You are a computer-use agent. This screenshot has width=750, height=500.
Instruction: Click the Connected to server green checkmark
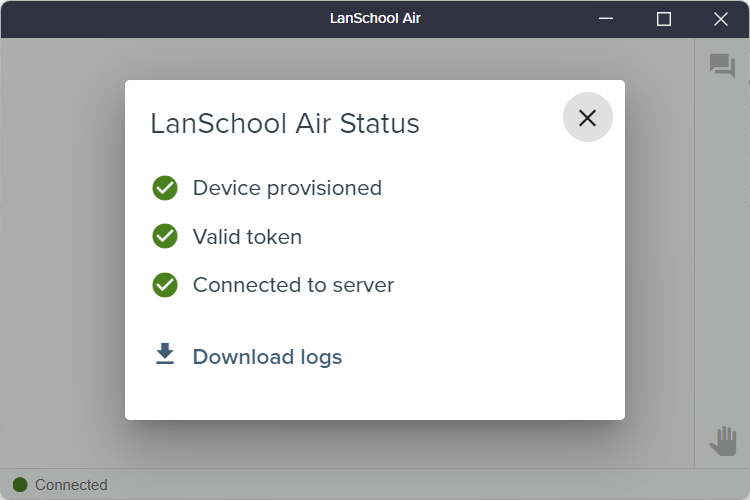coord(165,285)
